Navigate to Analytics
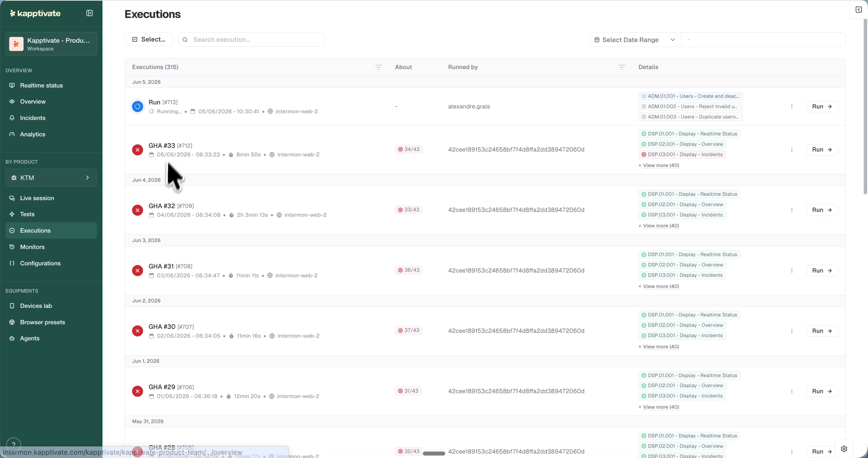 (51, 134)
